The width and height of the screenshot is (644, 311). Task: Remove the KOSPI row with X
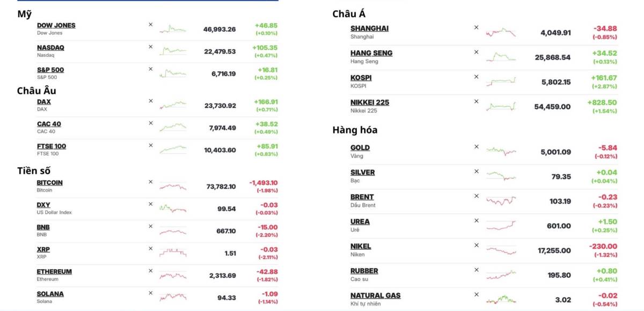(x=476, y=77)
